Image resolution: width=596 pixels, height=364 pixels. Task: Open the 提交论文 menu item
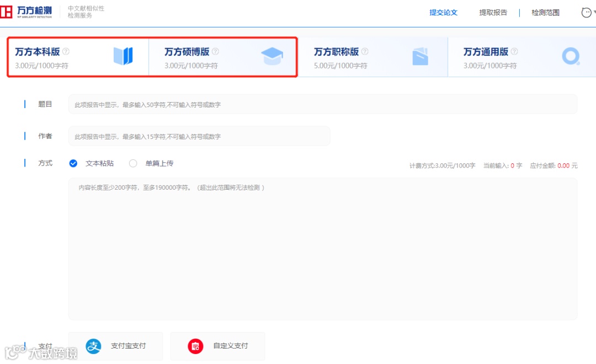[443, 13]
